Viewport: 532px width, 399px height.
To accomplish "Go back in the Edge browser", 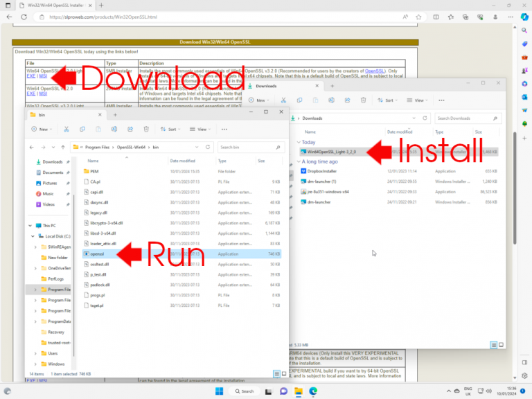I will tap(9, 17).
